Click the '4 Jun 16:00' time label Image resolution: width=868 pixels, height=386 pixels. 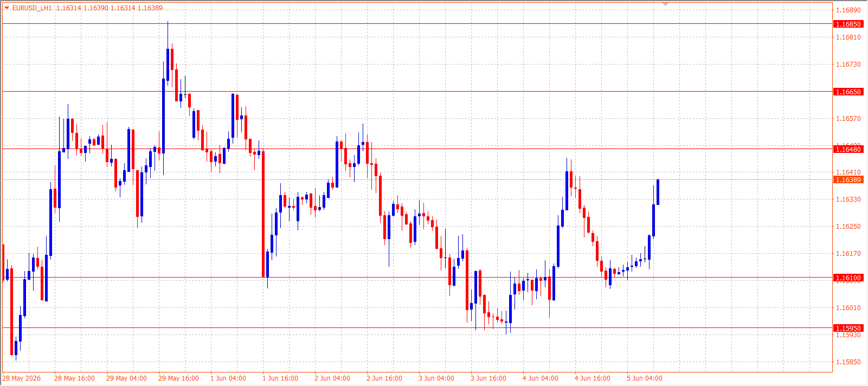[x=593, y=378]
